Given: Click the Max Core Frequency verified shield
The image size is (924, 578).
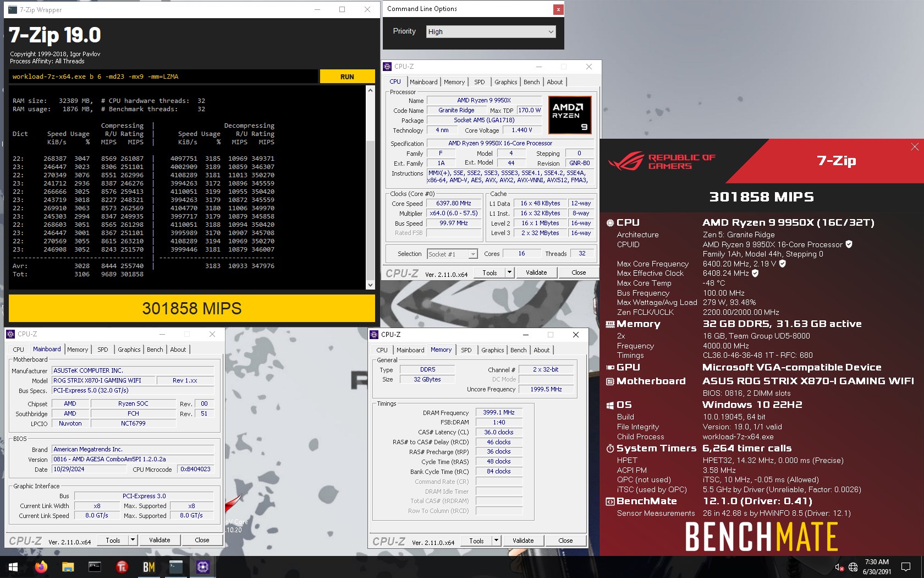Looking at the screenshot, I should tap(783, 264).
